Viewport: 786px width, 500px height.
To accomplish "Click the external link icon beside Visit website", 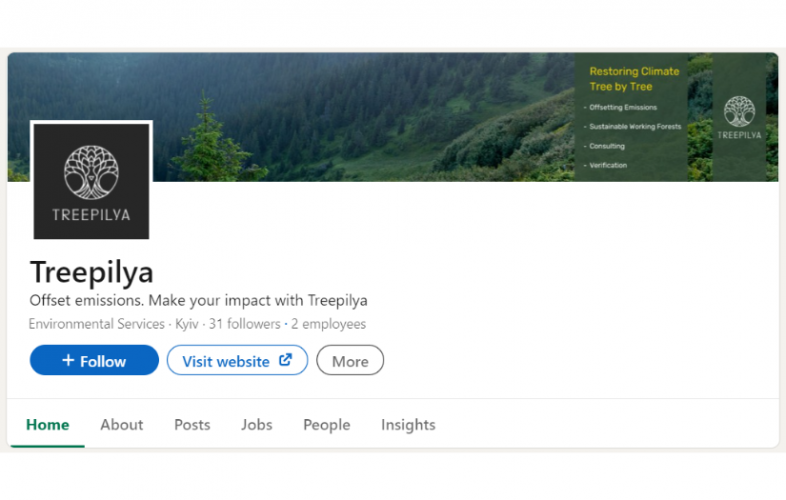I will pos(285,360).
